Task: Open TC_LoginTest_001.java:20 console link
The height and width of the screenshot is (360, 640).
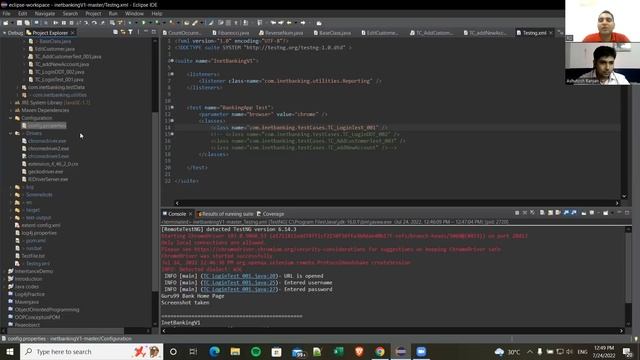Action: [x=240, y=276]
